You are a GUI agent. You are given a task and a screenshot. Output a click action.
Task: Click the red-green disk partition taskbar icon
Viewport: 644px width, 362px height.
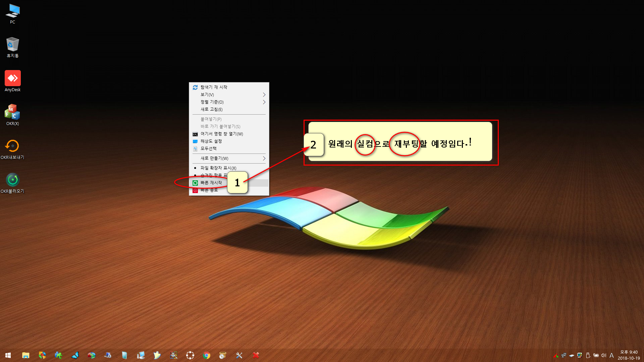[x=92, y=355]
